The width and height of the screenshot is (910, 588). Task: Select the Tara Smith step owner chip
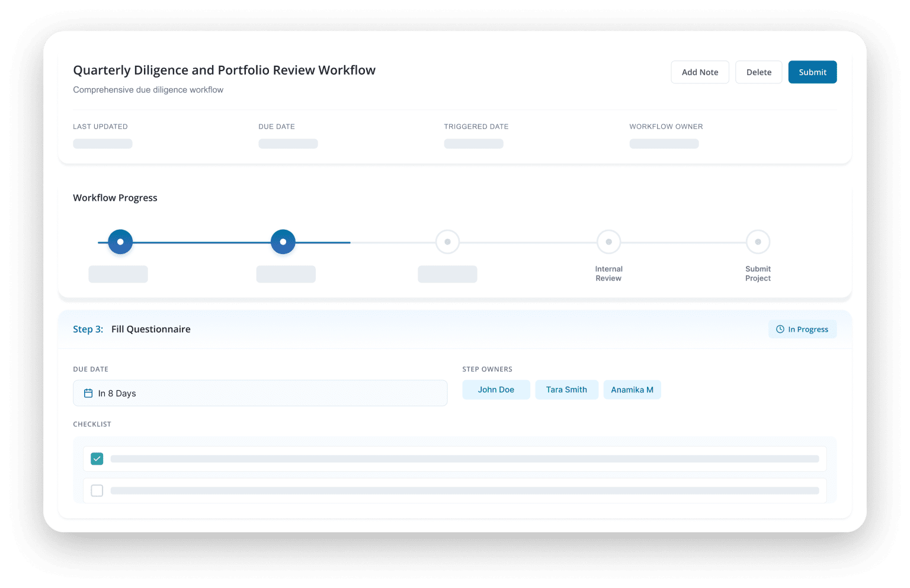(x=566, y=390)
